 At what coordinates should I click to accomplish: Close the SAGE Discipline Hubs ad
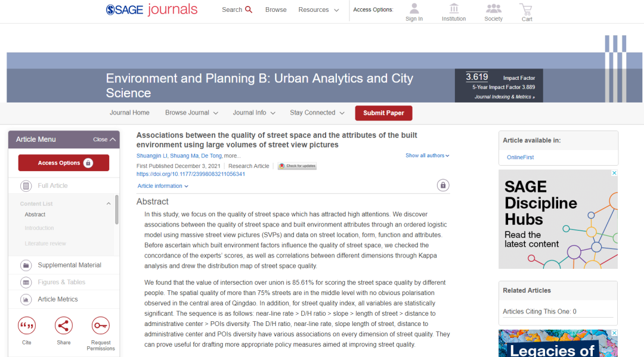pos(614,173)
